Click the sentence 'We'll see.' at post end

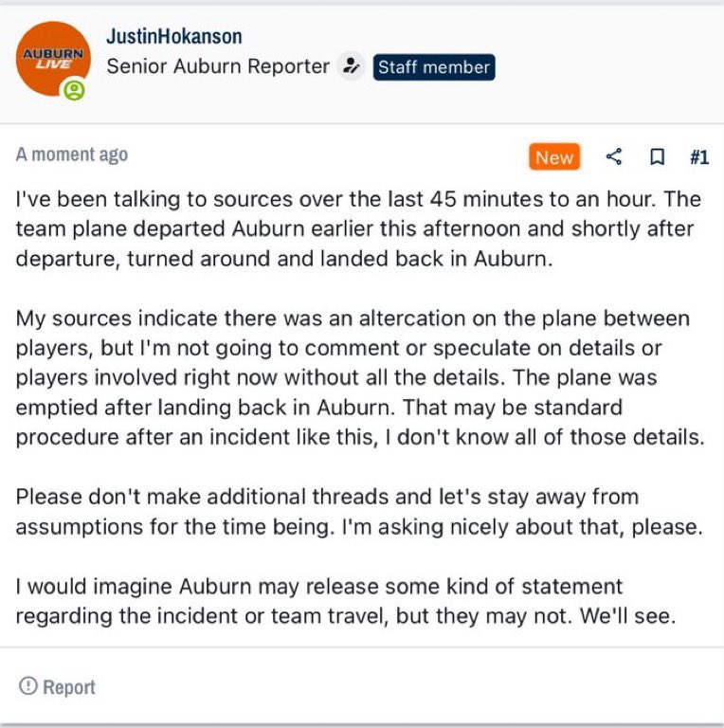[x=627, y=616]
